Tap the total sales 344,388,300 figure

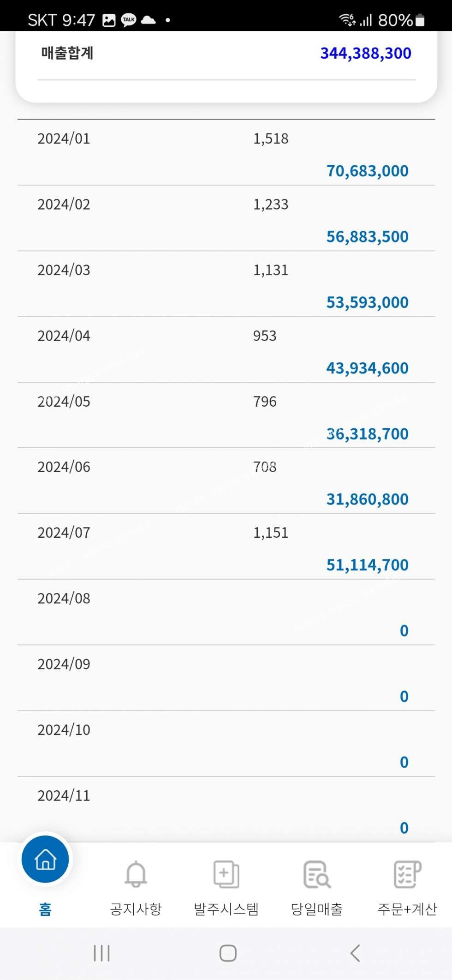[x=365, y=54]
